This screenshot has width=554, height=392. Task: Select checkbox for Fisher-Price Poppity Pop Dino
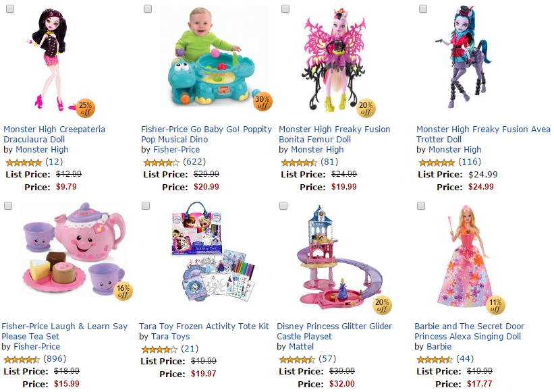click(148, 9)
